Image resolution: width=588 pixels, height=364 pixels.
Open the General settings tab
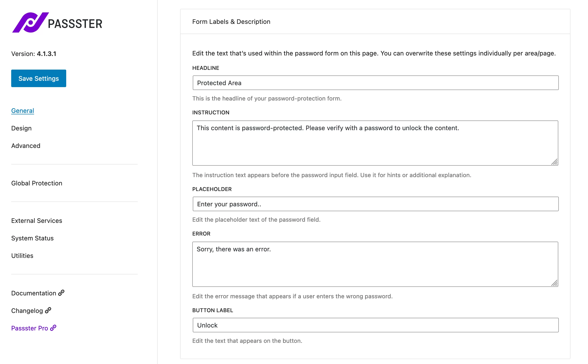pos(23,111)
